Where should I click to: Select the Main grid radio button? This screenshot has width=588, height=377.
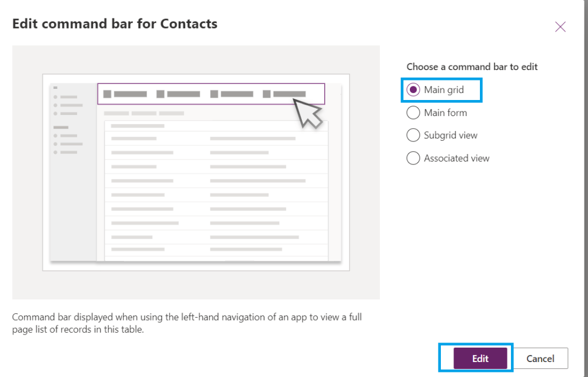[x=413, y=90]
